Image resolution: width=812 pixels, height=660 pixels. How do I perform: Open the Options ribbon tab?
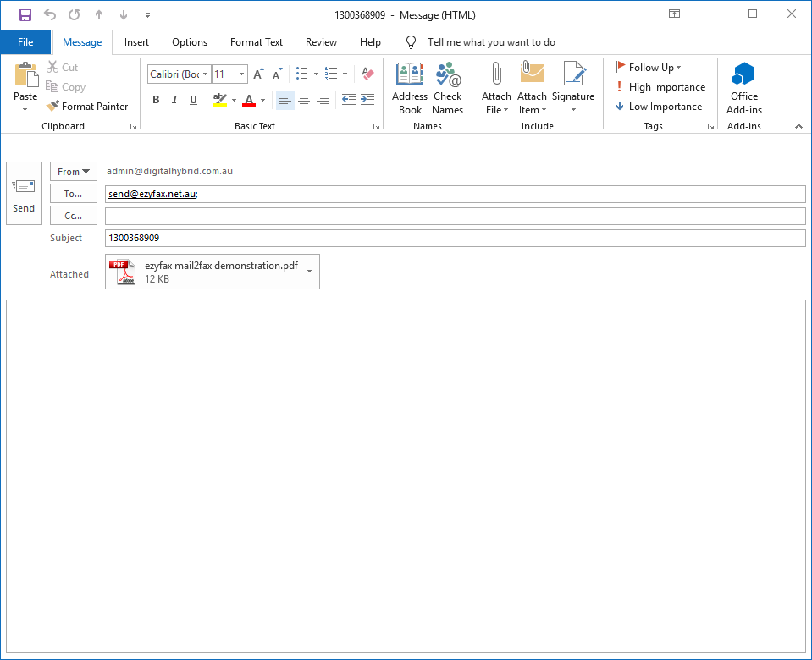pos(190,42)
